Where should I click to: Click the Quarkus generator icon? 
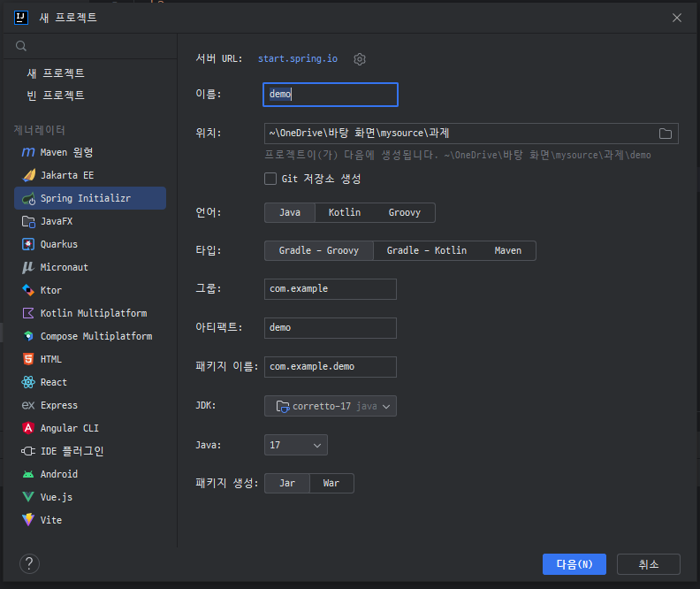pos(28,244)
